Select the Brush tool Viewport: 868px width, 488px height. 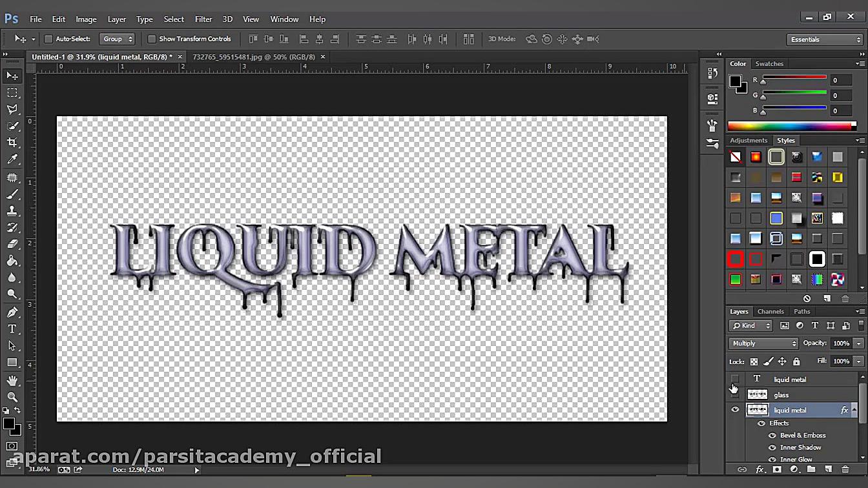point(12,194)
